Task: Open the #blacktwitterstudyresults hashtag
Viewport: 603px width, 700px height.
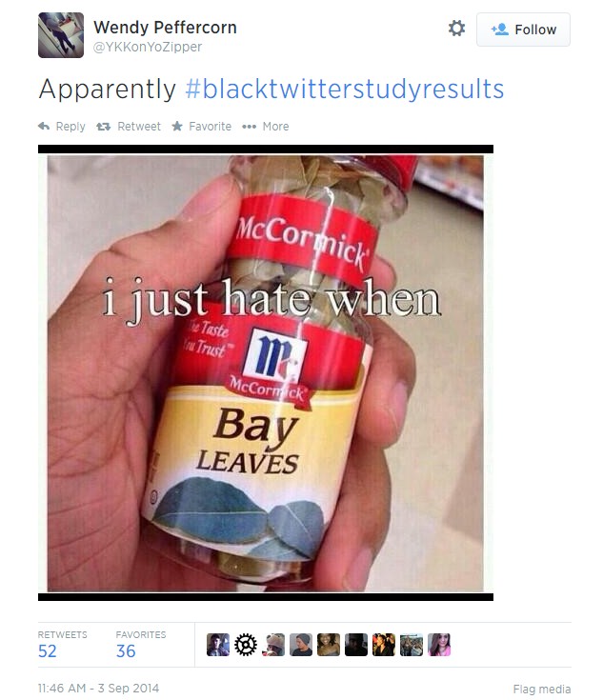Action: (345, 89)
